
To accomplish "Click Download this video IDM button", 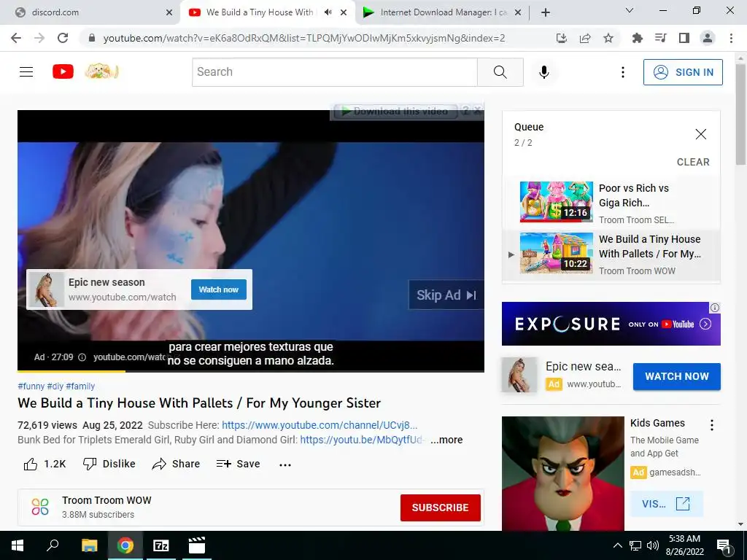I will [x=395, y=112].
